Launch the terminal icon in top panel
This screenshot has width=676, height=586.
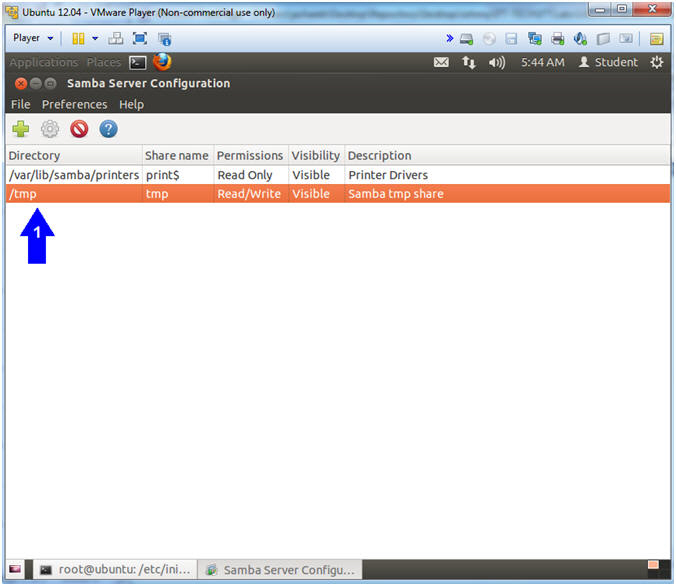138,63
